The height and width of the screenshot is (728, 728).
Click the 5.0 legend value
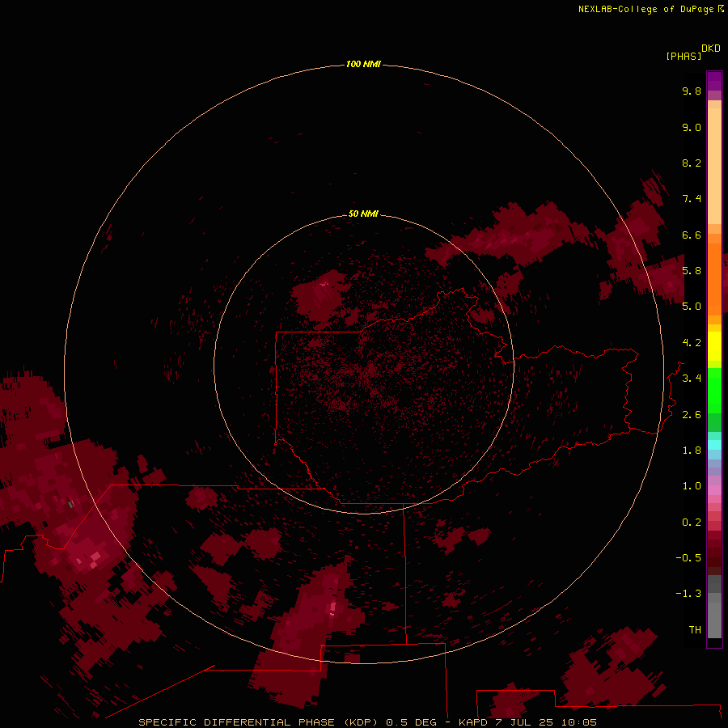[x=692, y=307]
